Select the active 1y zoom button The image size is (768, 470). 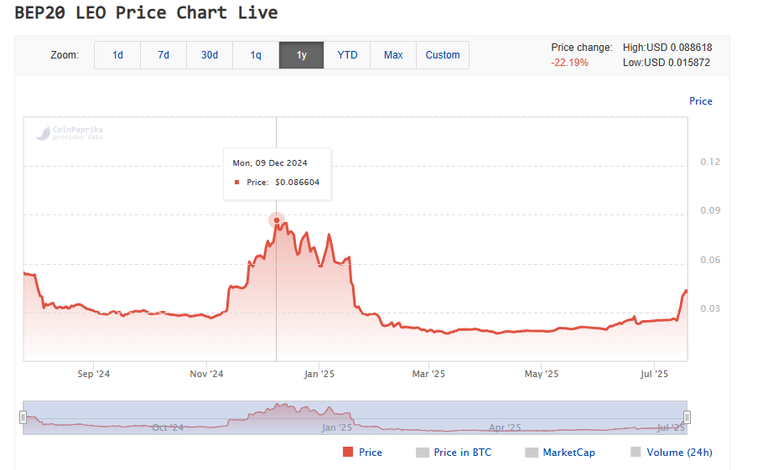pyautogui.click(x=301, y=55)
